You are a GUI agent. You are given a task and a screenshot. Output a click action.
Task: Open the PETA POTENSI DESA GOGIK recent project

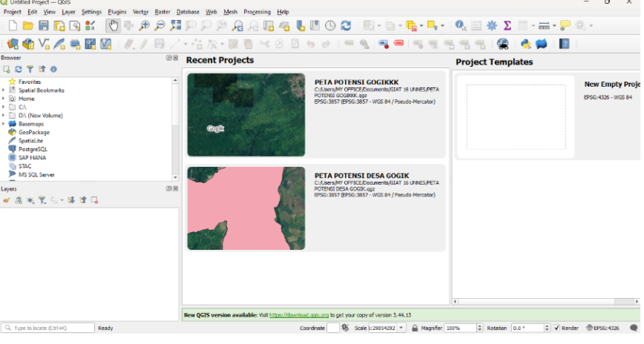coord(315,208)
